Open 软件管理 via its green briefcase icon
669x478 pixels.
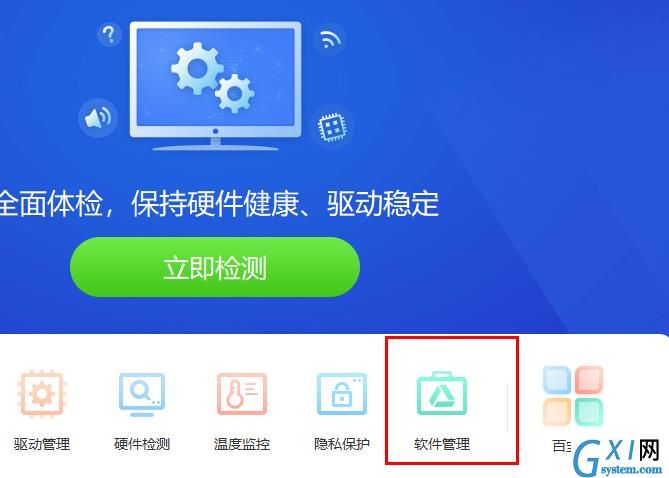pyautogui.click(x=442, y=393)
